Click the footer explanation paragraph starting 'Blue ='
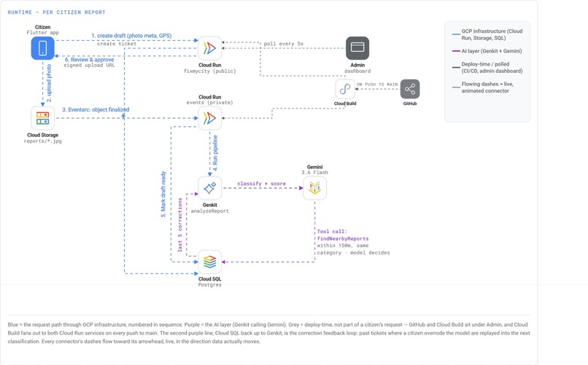The height and width of the screenshot is (365, 588). click(x=268, y=333)
